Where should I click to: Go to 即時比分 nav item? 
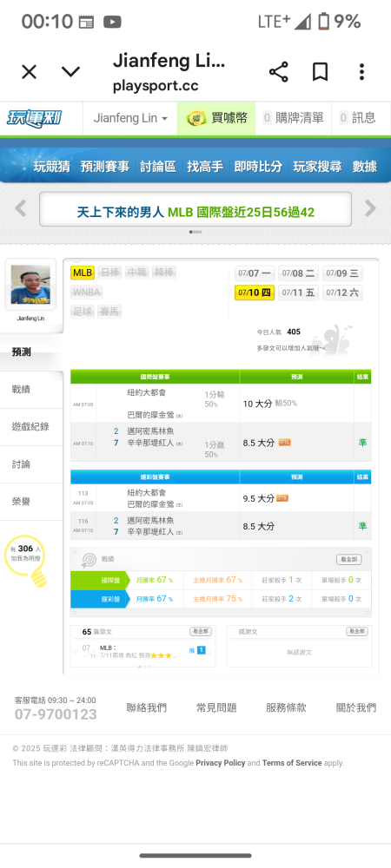[258, 166]
